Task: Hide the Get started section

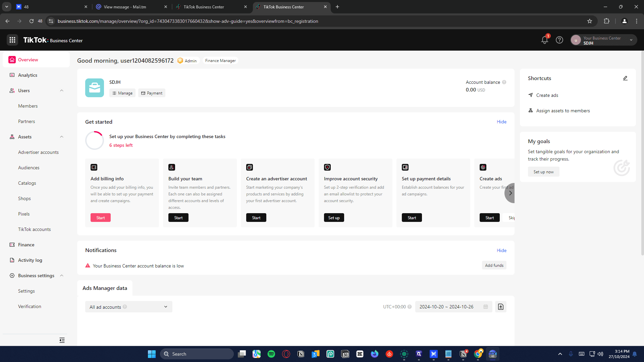Action: 501,122
